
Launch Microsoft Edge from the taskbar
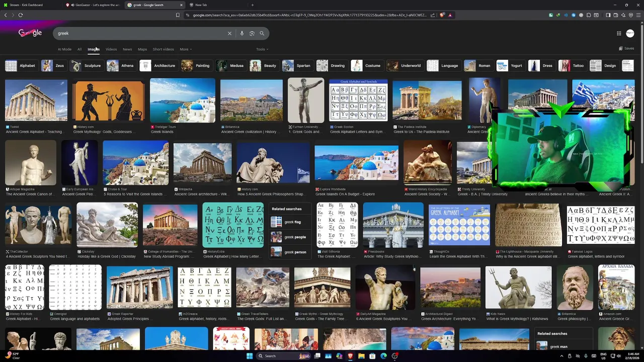[383, 356]
